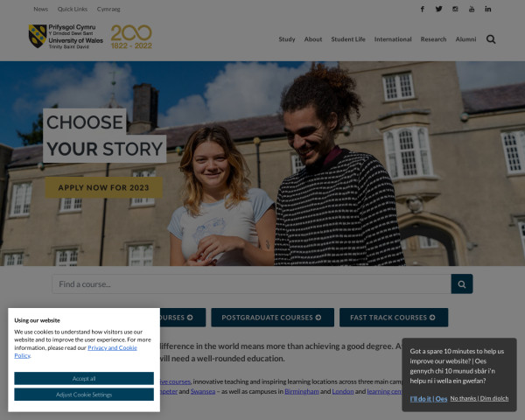Open the Student Life menu
Image resolution: width=525 pixels, height=420 pixels.
tap(348, 39)
